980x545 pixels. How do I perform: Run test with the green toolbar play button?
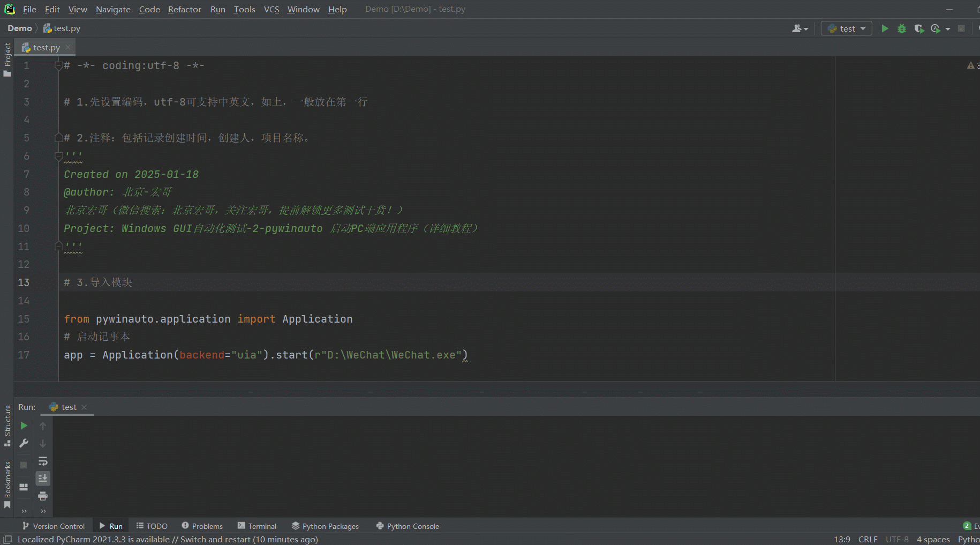pyautogui.click(x=885, y=29)
